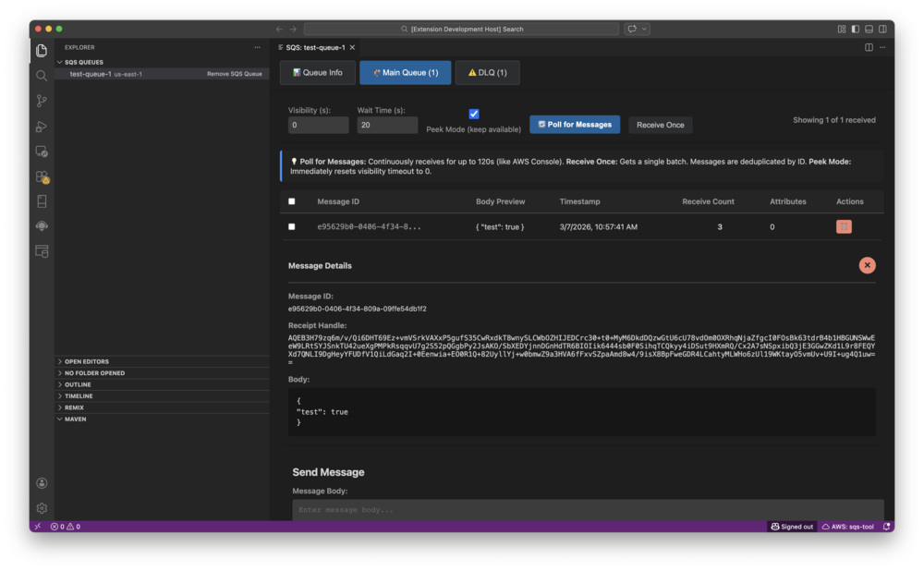Screen dimensions: 924x571
Task: Open notifications bell in status bar
Action: (x=886, y=527)
